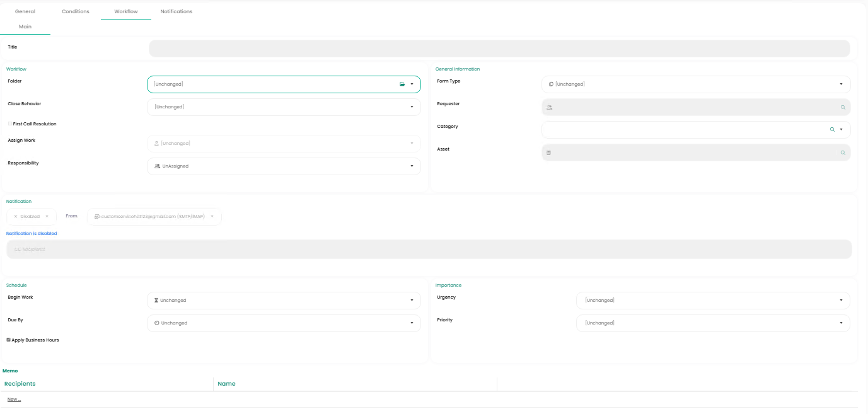This screenshot has width=868, height=414.
Task: Click the New... link under Memo
Action: click(14, 400)
